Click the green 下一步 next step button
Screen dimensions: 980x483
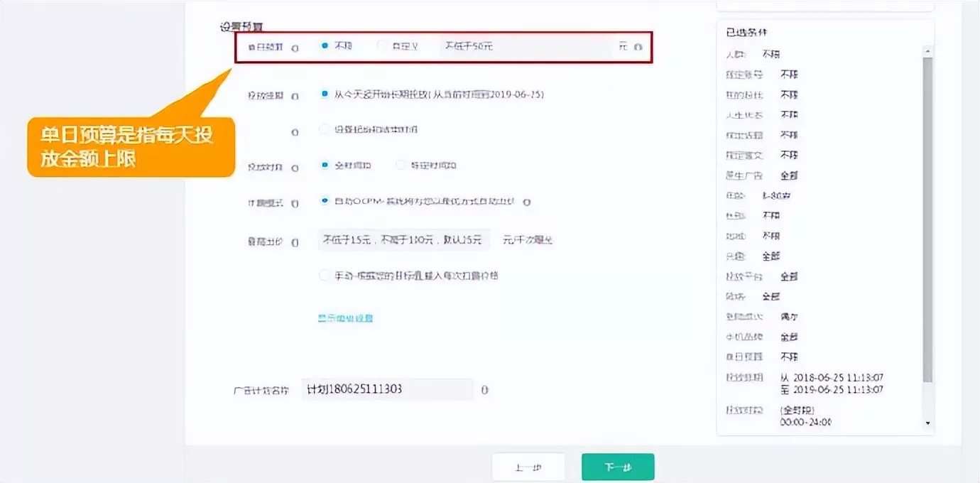[617, 467]
